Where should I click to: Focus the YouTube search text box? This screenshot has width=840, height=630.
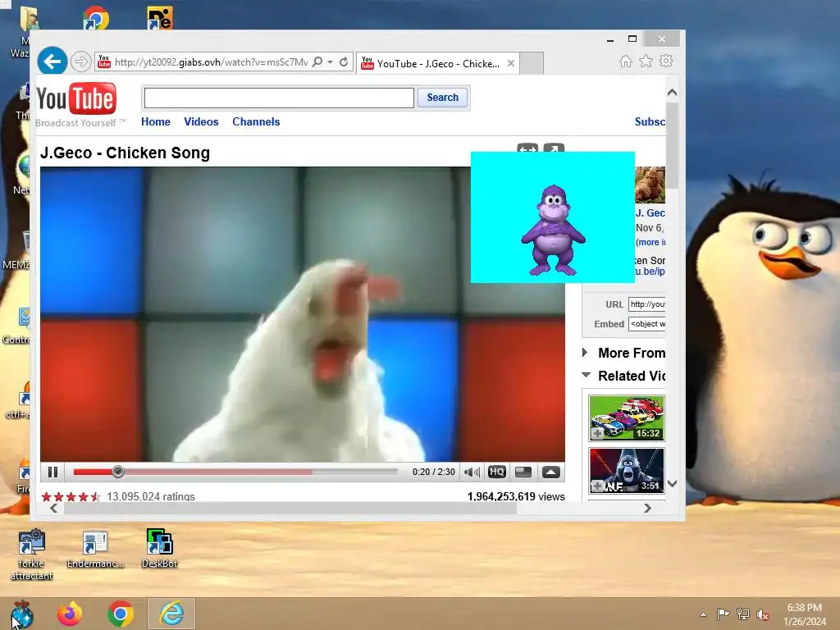279,98
